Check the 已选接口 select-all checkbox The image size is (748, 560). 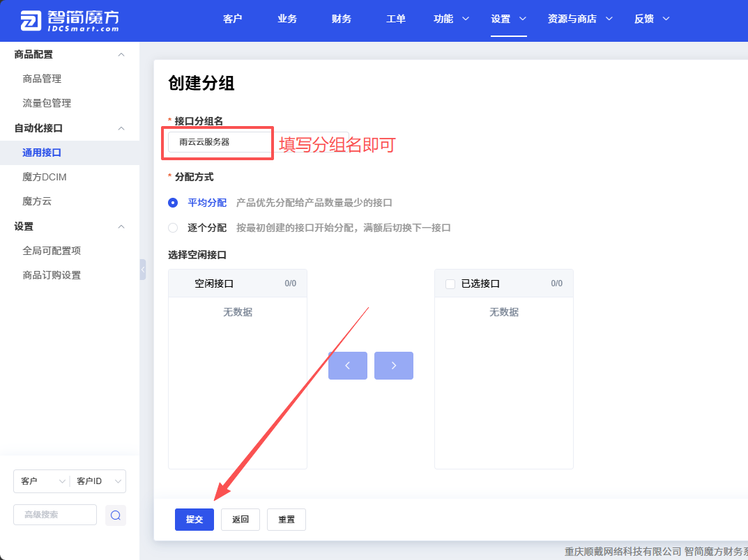pos(450,284)
